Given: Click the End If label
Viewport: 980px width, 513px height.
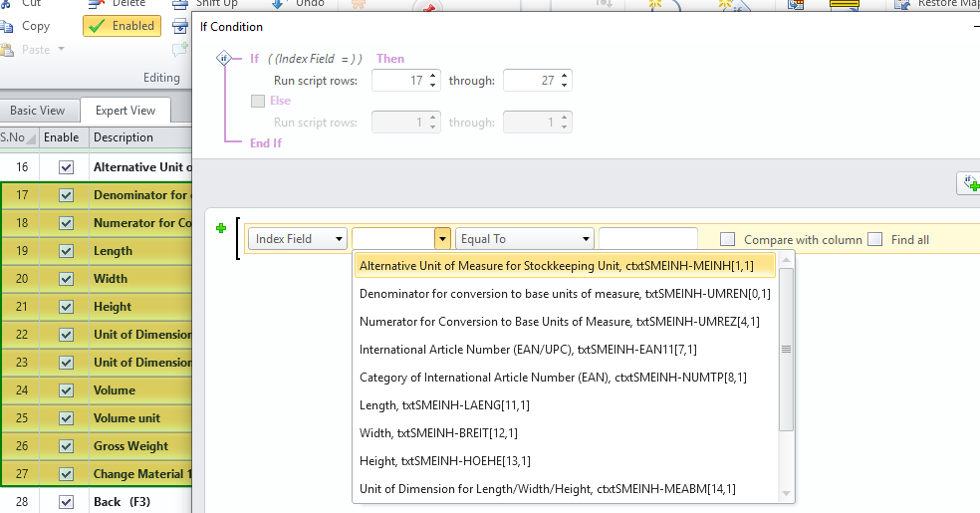Looking at the screenshot, I should (266, 143).
